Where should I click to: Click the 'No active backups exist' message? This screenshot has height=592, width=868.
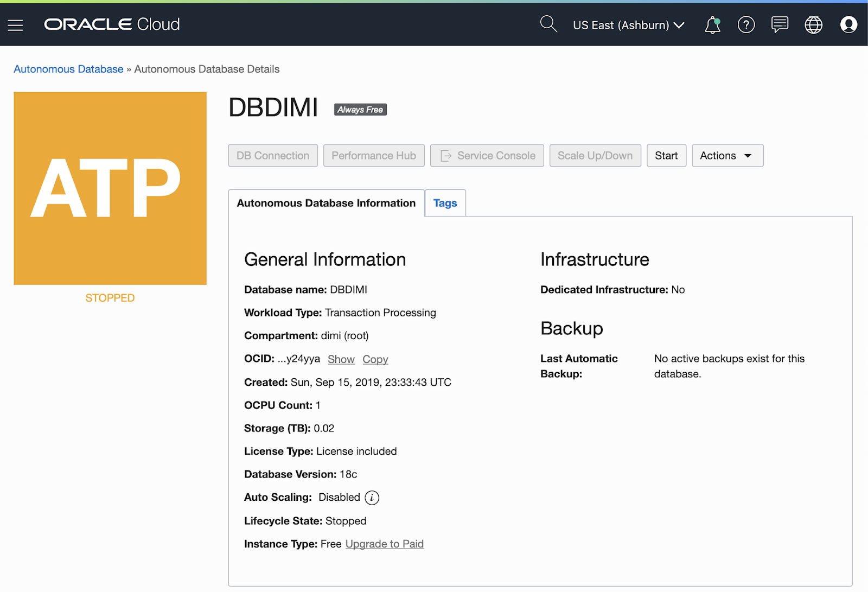tap(729, 366)
